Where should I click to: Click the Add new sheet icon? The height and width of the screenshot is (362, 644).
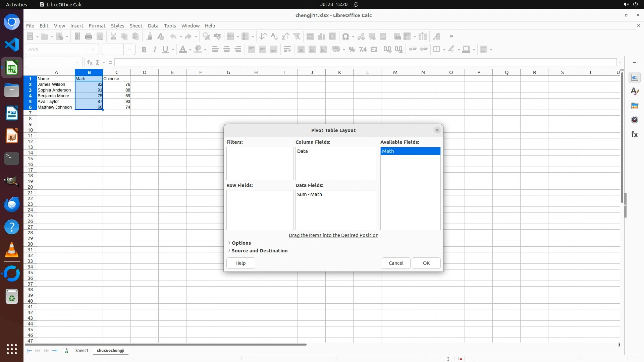65,351
